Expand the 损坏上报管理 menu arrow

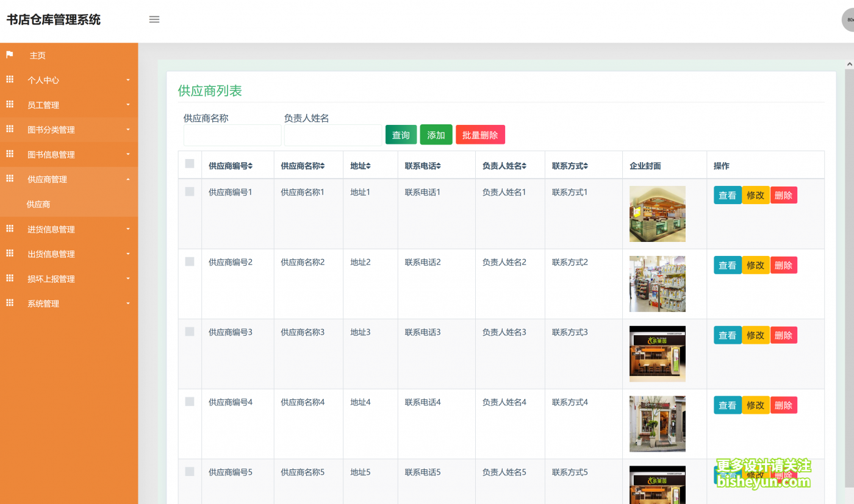pos(128,279)
